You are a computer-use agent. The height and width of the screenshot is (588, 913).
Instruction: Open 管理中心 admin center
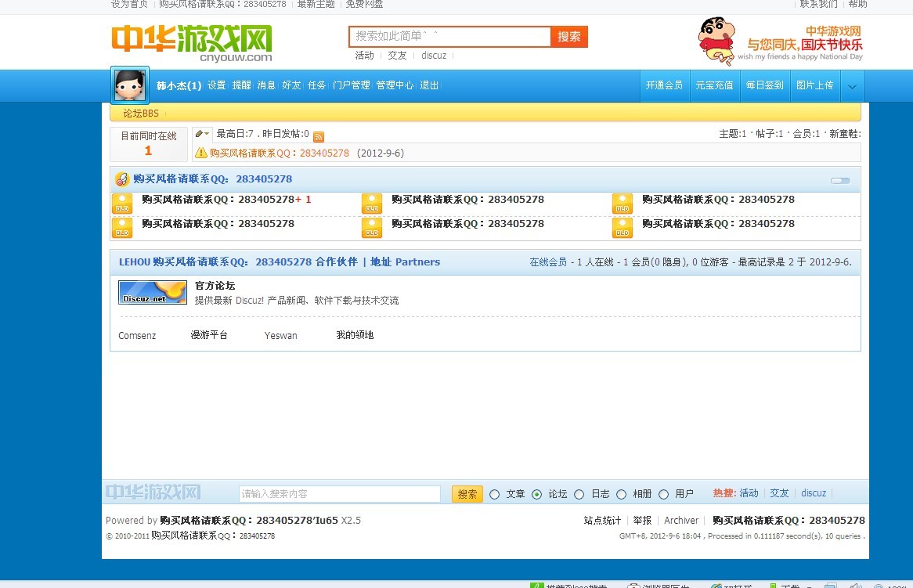(395, 85)
